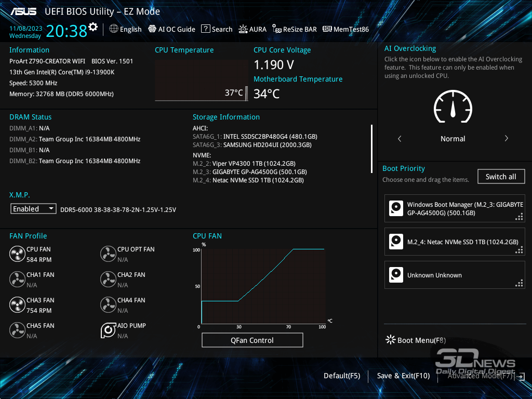Select the CHA4 FAN icon
532x399 pixels.
(x=108, y=304)
